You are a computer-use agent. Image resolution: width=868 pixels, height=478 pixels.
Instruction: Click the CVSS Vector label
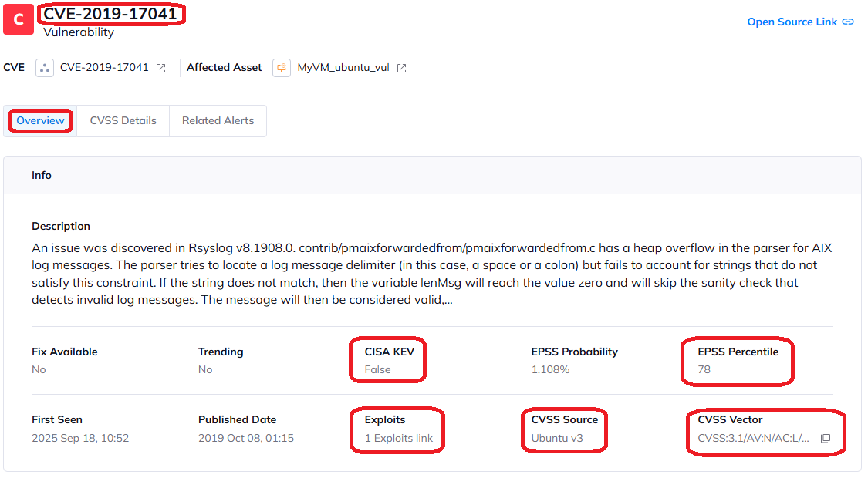coord(730,420)
